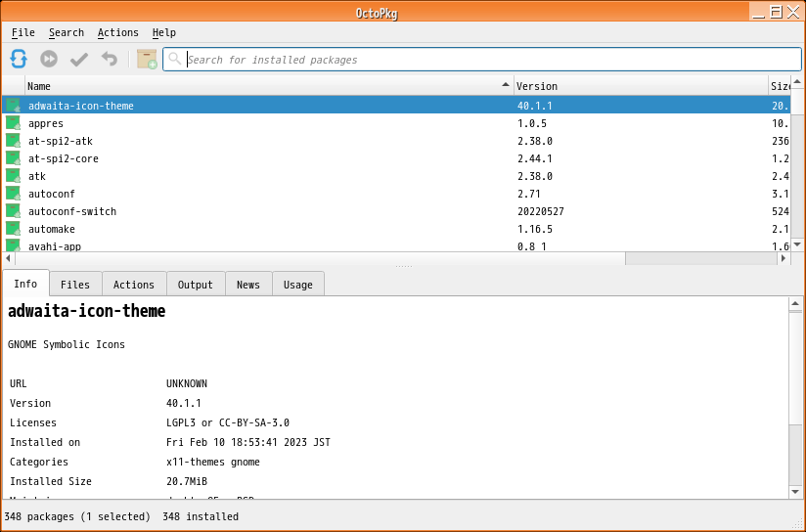Click version 1.16.5 in the list
Screen dimensions: 806x532
click(535, 229)
